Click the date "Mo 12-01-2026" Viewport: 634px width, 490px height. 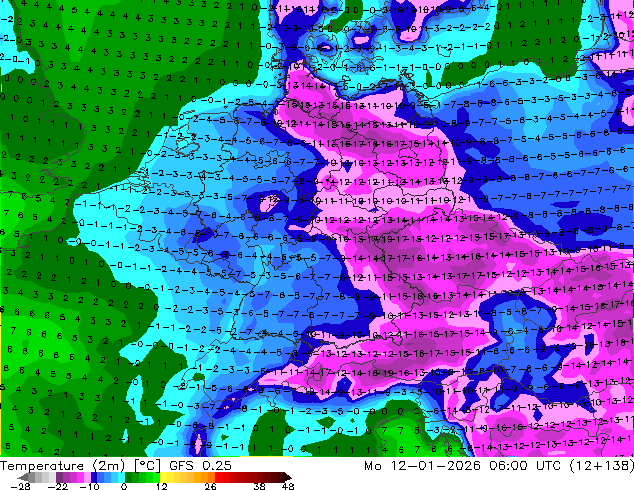coord(422,466)
